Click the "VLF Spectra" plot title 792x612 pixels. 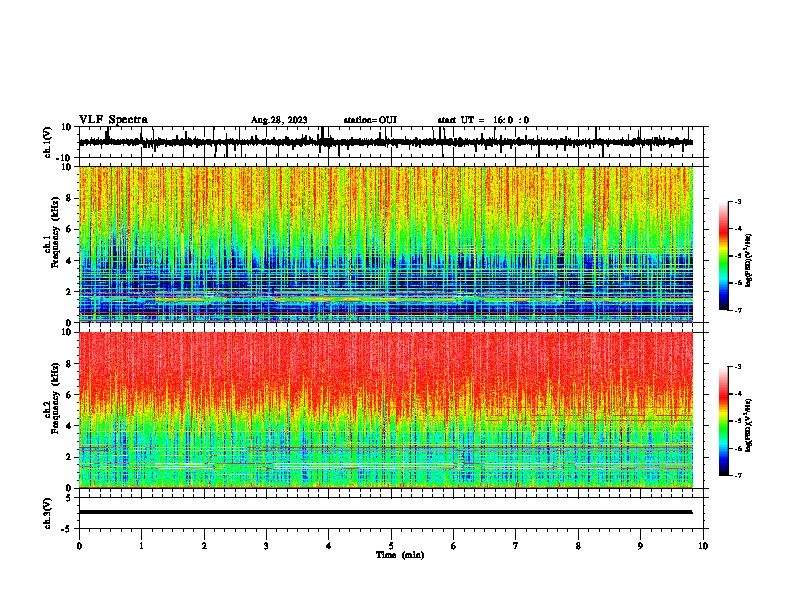point(113,120)
